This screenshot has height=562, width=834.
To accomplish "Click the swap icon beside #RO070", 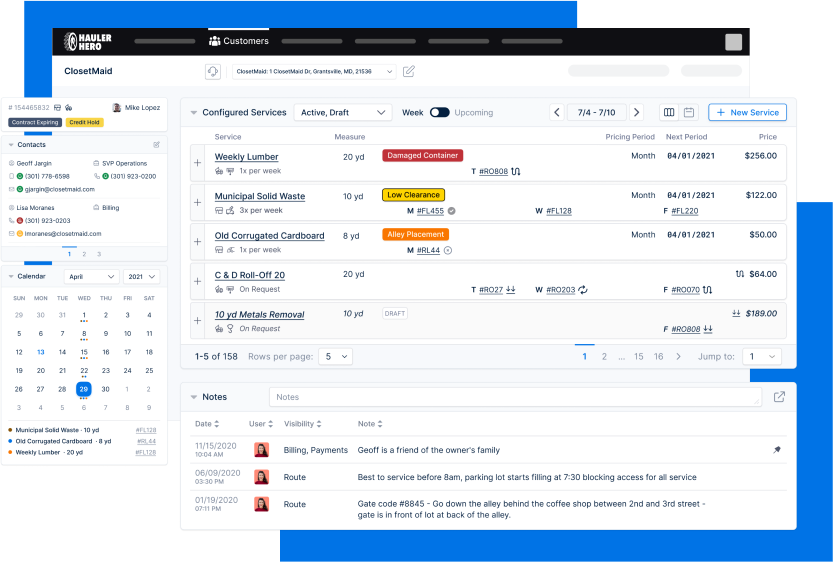I will (x=707, y=290).
